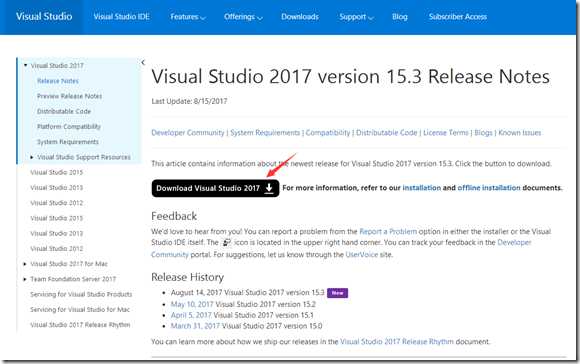Go to the Downloads nav item
The width and height of the screenshot is (580, 364).
[300, 17]
